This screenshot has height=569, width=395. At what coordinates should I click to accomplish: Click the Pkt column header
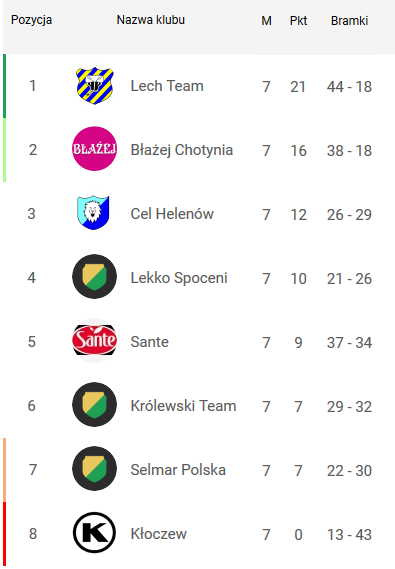pyautogui.click(x=299, y=21)
